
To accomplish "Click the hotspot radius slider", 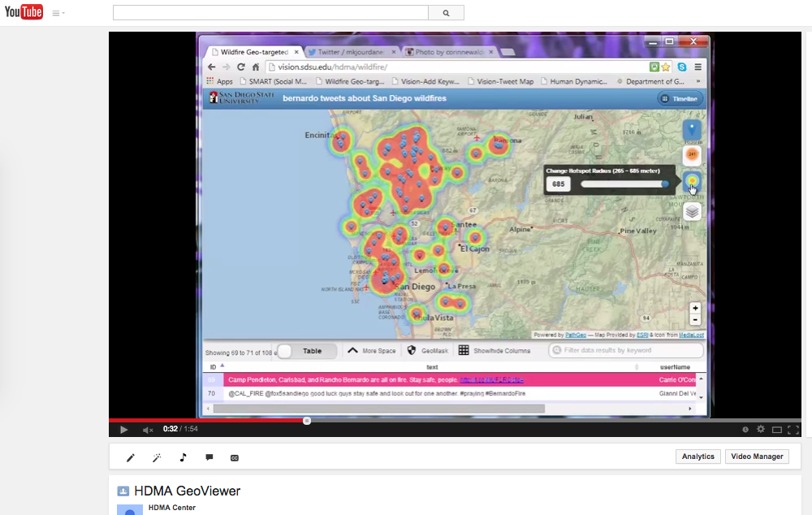I will coord(624,184).
